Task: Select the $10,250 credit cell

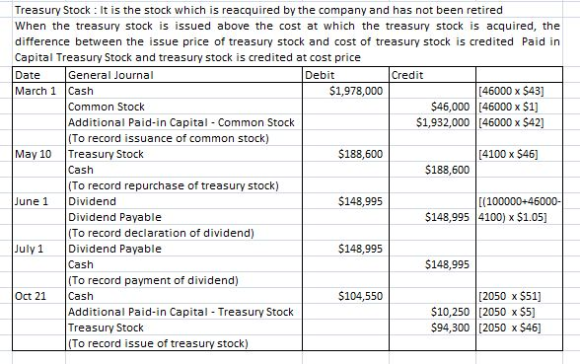Action: tap(432, 312)
